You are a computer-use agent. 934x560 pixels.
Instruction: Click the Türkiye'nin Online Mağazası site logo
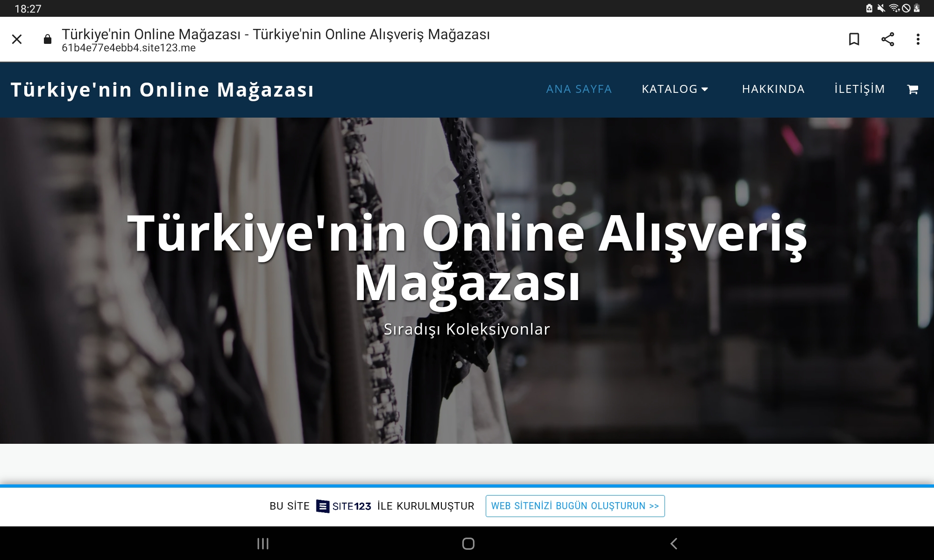click(162, 90)
